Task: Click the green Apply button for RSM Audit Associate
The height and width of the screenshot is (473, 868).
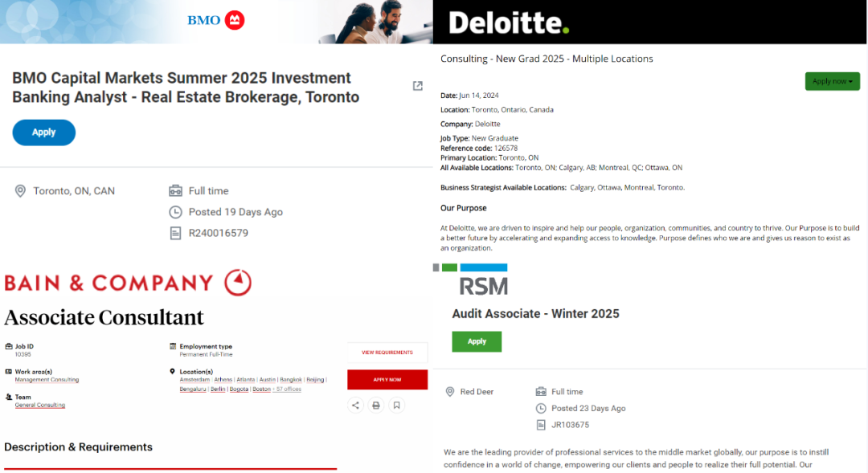Action: (x=477, y=341)
